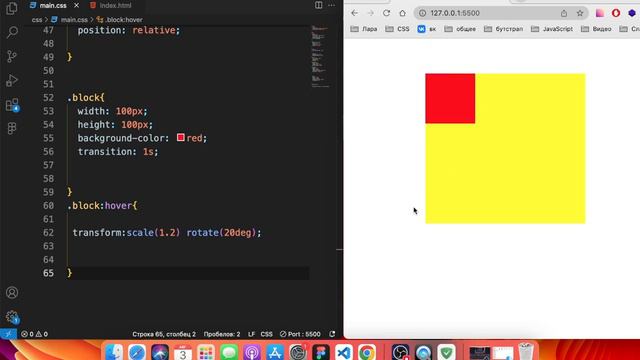Click the red Opera extension icon
The image size is (640, 360).
[x=616, y=13]
